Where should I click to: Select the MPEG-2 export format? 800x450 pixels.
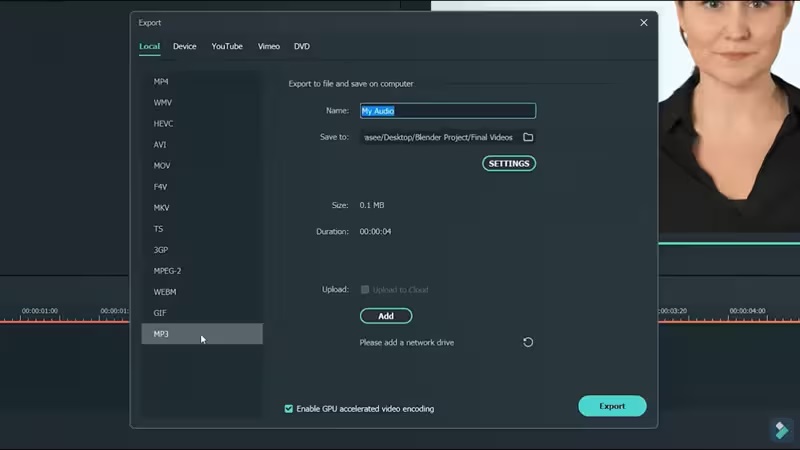(x=202, y=271)
